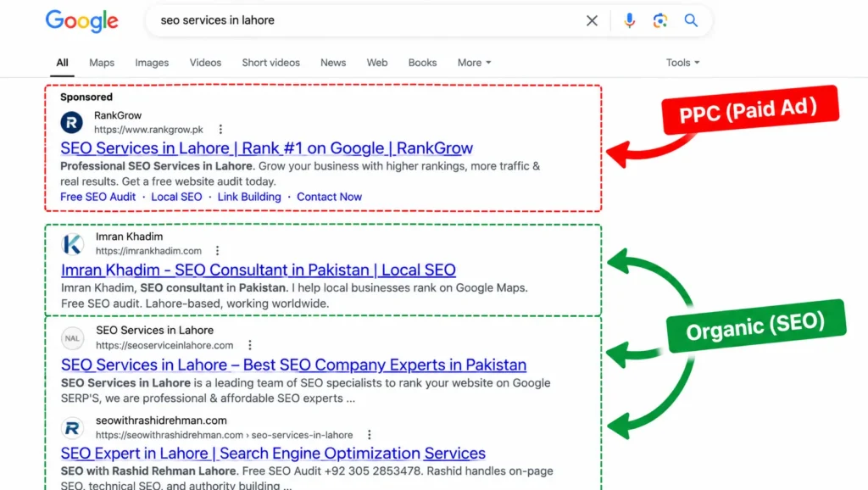Click RankGrow favicon in sponsored result
868x490 pixels.
(72, 122)
